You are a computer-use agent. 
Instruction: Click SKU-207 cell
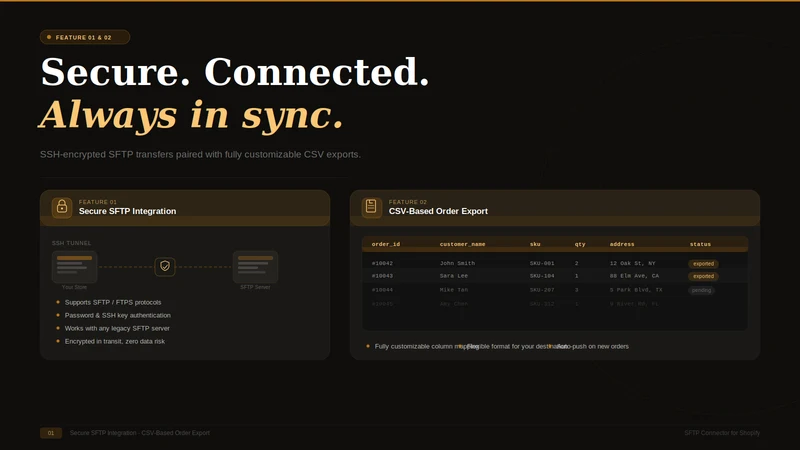(x=542, y=290)
